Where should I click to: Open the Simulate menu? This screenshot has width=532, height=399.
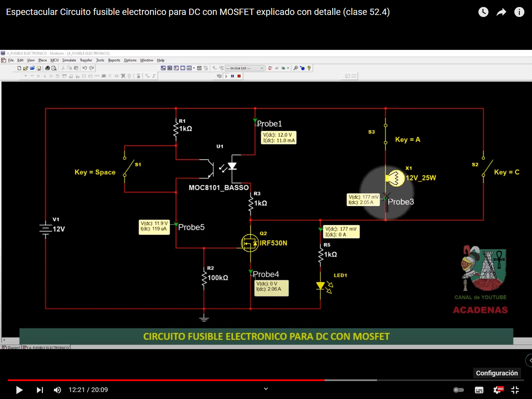pos(69,60)
